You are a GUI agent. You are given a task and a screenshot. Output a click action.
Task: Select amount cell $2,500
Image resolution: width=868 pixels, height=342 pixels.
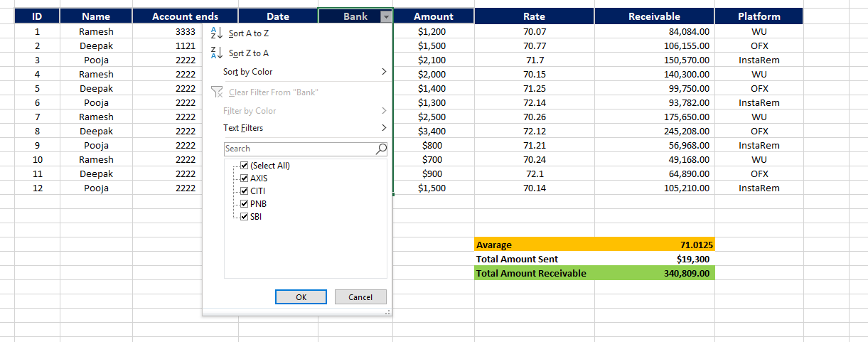[434, 117]
